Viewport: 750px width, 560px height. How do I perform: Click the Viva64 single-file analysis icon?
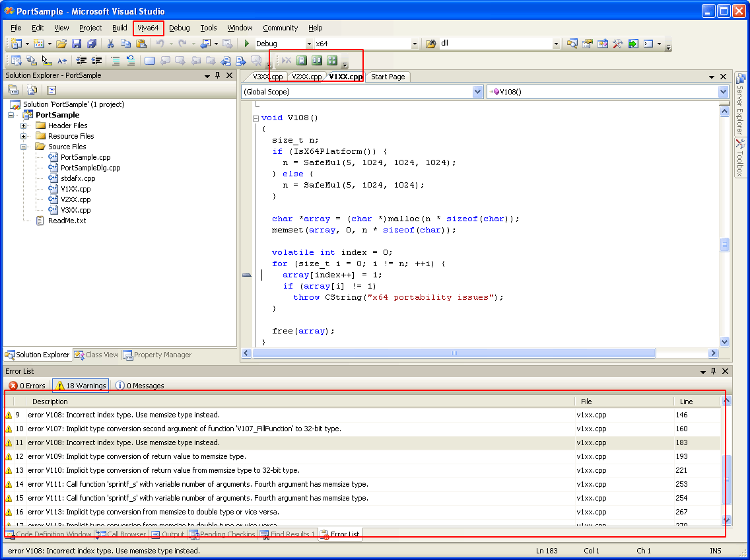[301, 60]
